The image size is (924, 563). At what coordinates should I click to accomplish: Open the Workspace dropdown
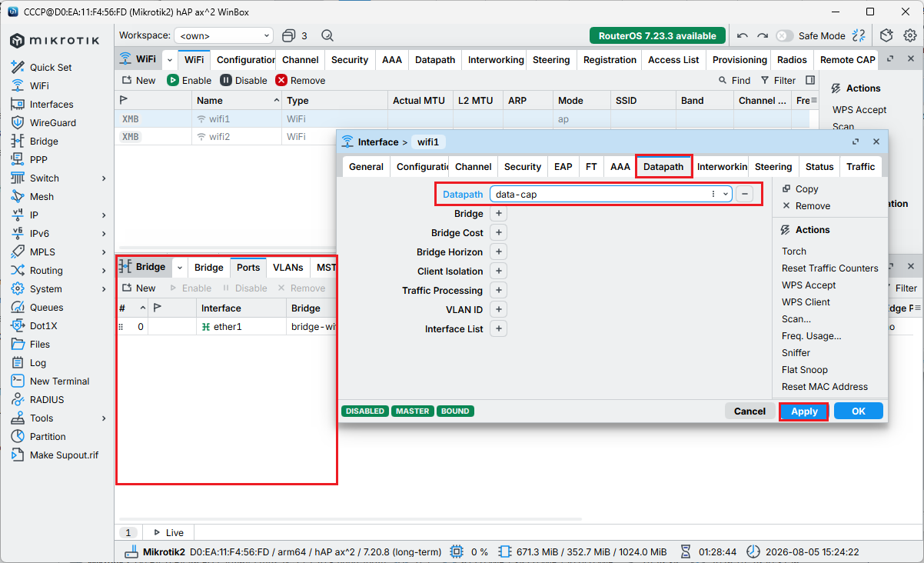click(224, 35)
